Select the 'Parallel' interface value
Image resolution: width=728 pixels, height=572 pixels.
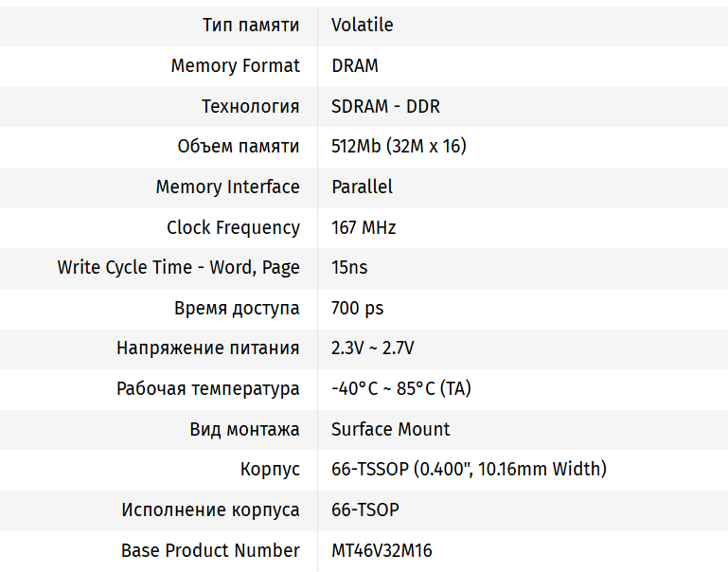pyautogui.click(x=362, y=187)
